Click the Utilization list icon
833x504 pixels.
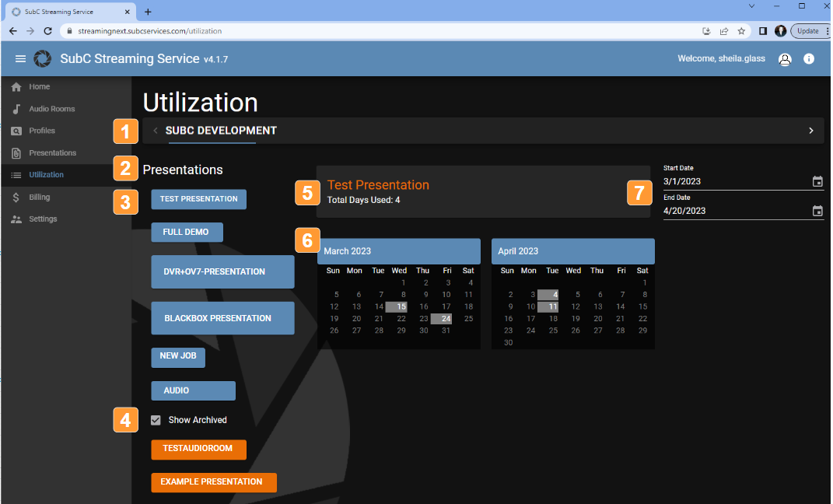pos(16,175)
